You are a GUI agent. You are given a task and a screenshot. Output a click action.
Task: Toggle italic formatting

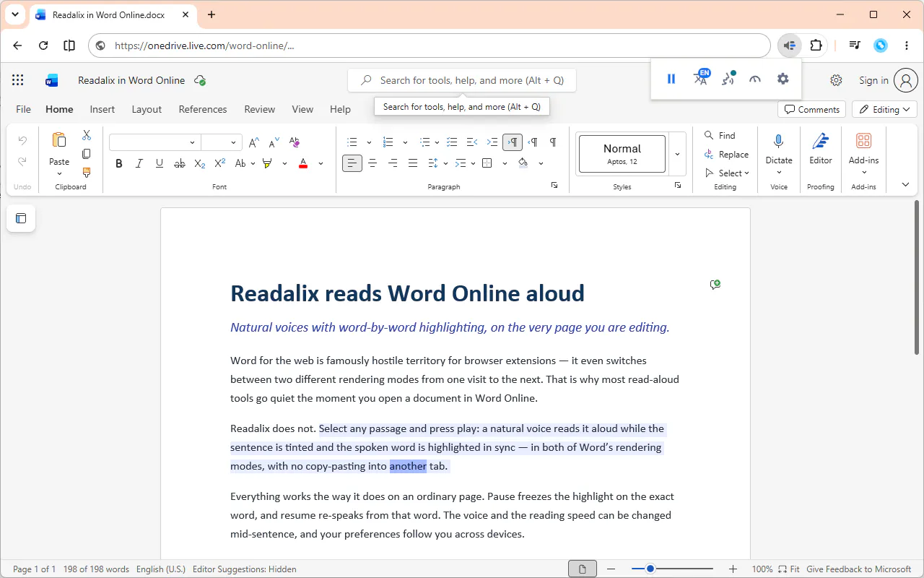tap(139, 163)
